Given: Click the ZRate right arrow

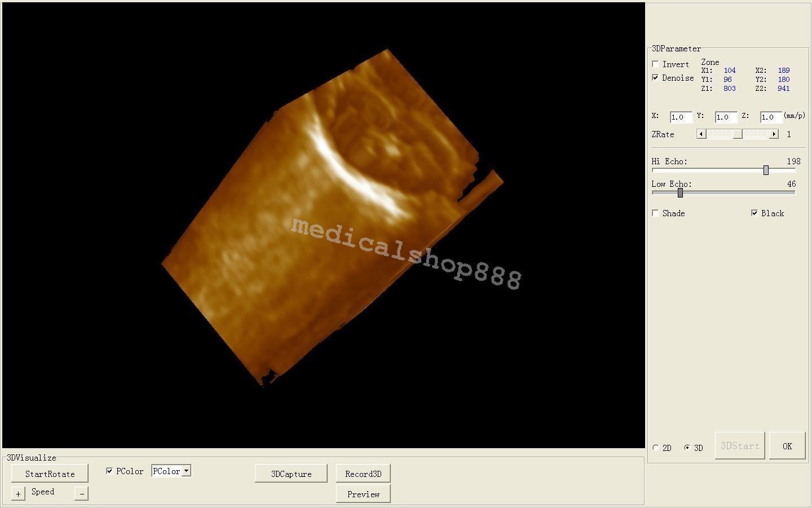Looking at the screenshot, I should point(775,134).
